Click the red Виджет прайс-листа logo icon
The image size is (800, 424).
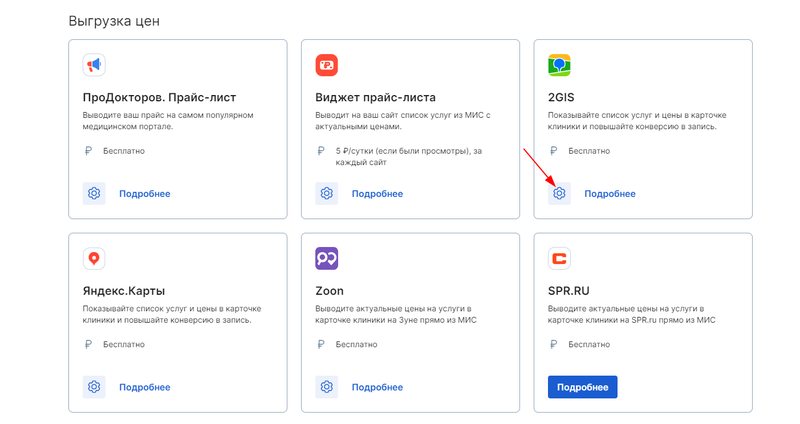coord(327,65)
